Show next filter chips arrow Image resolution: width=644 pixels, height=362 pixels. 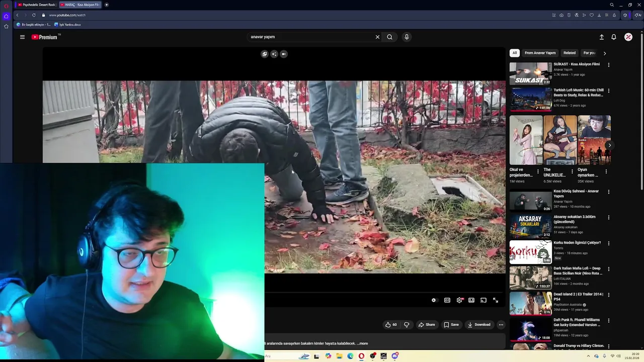tap(605, 53)
